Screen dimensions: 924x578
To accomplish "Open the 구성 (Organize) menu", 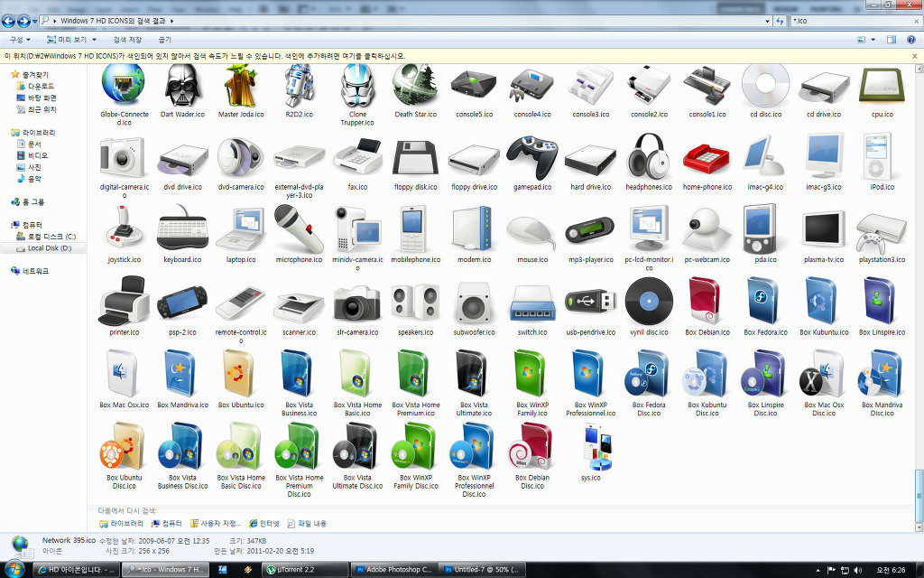I will coord(20,40).
